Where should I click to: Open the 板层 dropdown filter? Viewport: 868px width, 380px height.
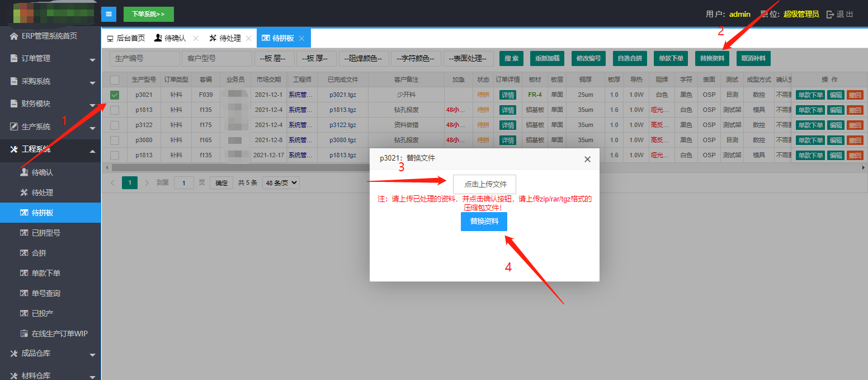(x=274, y=58)
